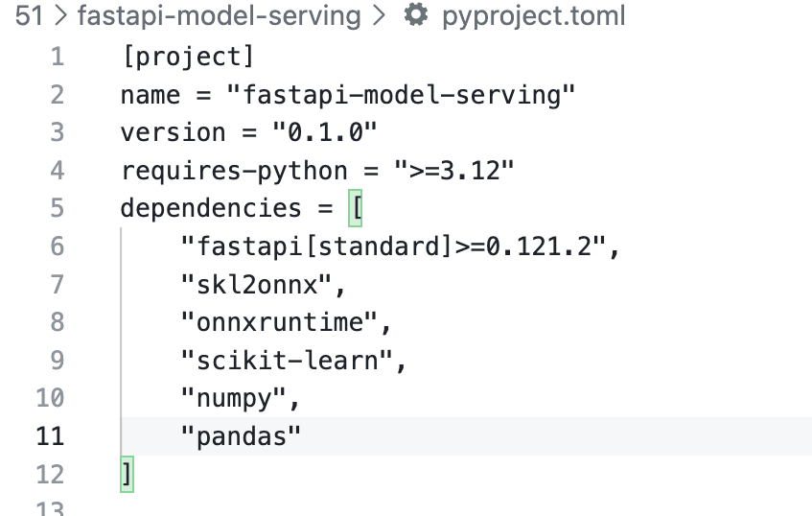Click the fastapi[standard]>=0.121.2 dependency
The width and height of the screenshot is (812, 516).
click(395, 246)
